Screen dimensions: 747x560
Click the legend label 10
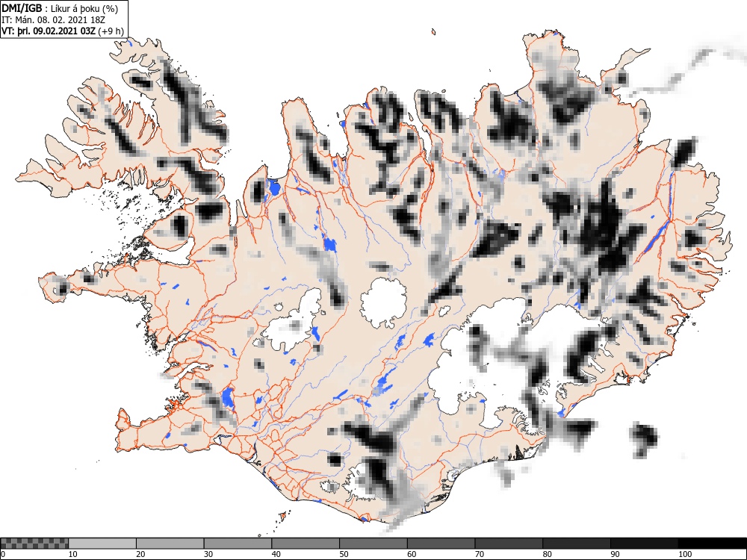click(73, 554)
